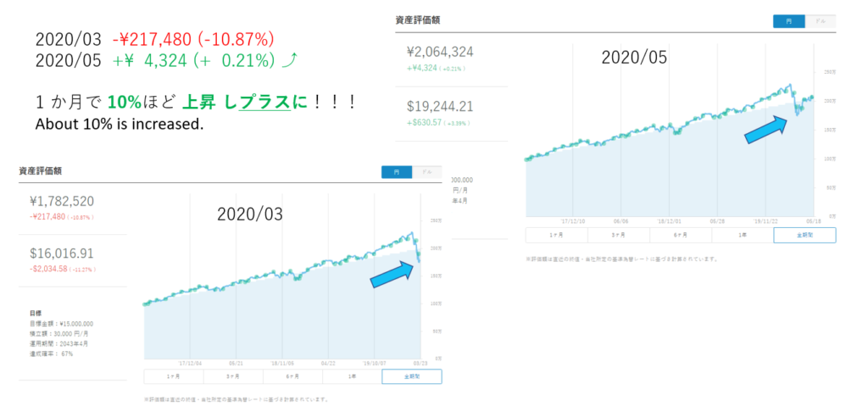The height and width of the screenshot is (418, 868).
Task: Select 全期間 period on the 2020/03 chart
Action: pyautogui.click(x=411, y=377)
